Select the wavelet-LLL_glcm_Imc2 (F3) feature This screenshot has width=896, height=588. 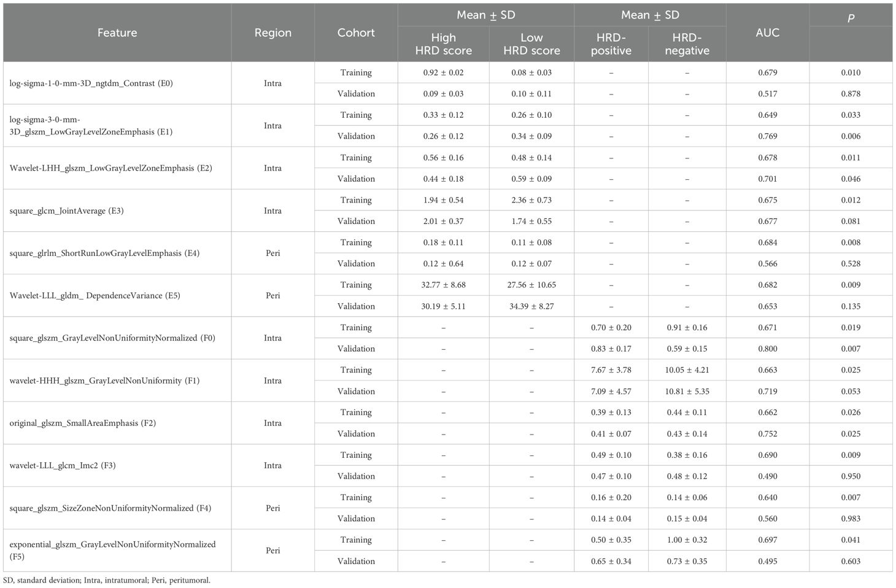coord(63,465)
